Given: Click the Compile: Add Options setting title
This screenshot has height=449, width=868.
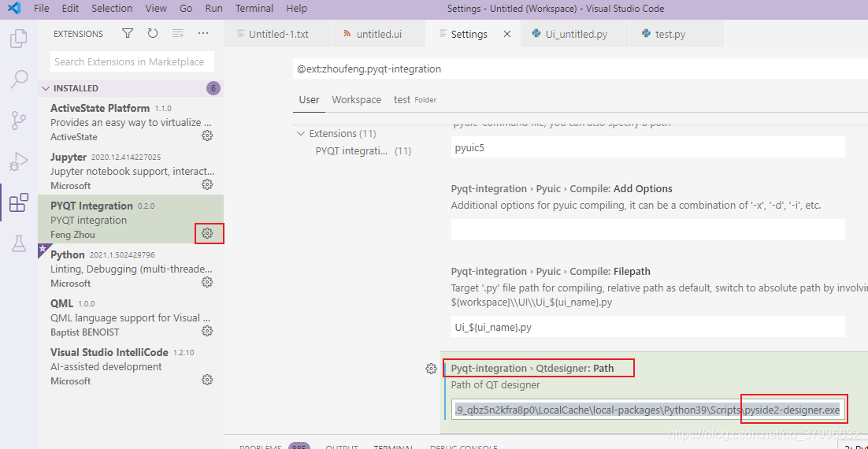Looking at the screenshot, I should [562, 189].
